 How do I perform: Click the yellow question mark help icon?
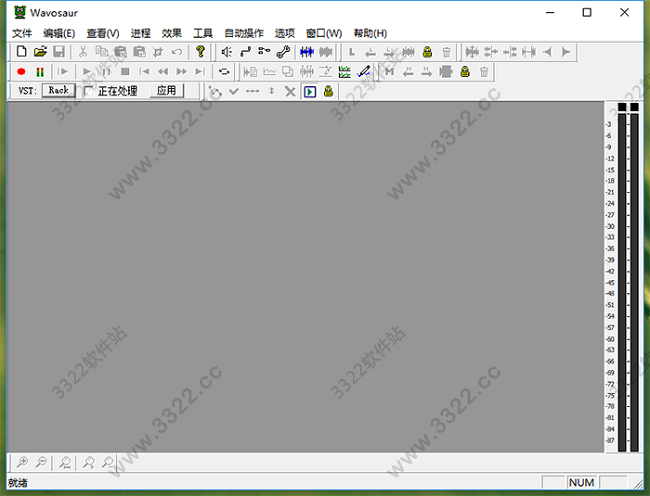(x=201, y=52)
